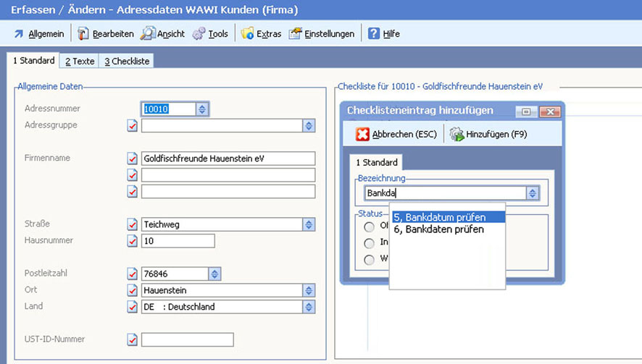Open the Allgemein toolbar menu

pos(39,34)
